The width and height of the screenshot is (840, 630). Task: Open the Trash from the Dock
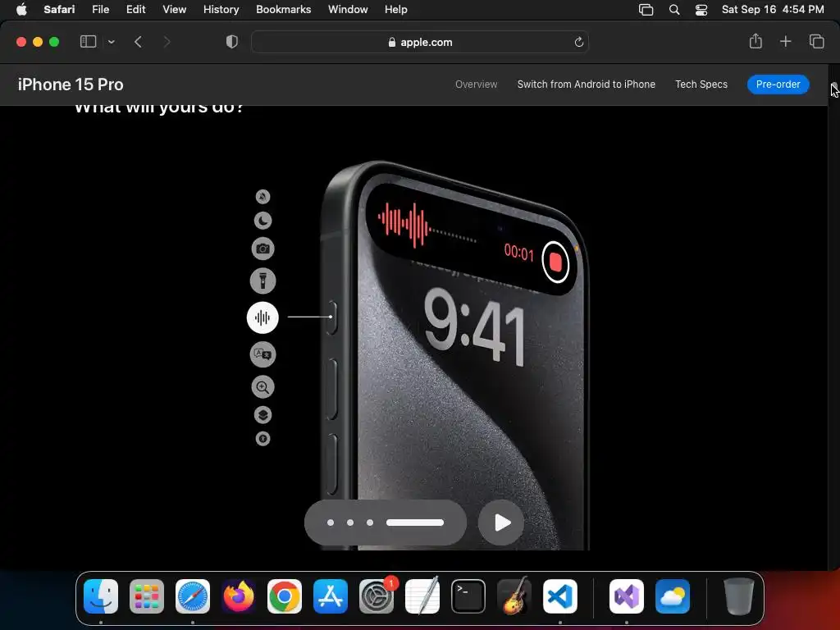point(739,596)
